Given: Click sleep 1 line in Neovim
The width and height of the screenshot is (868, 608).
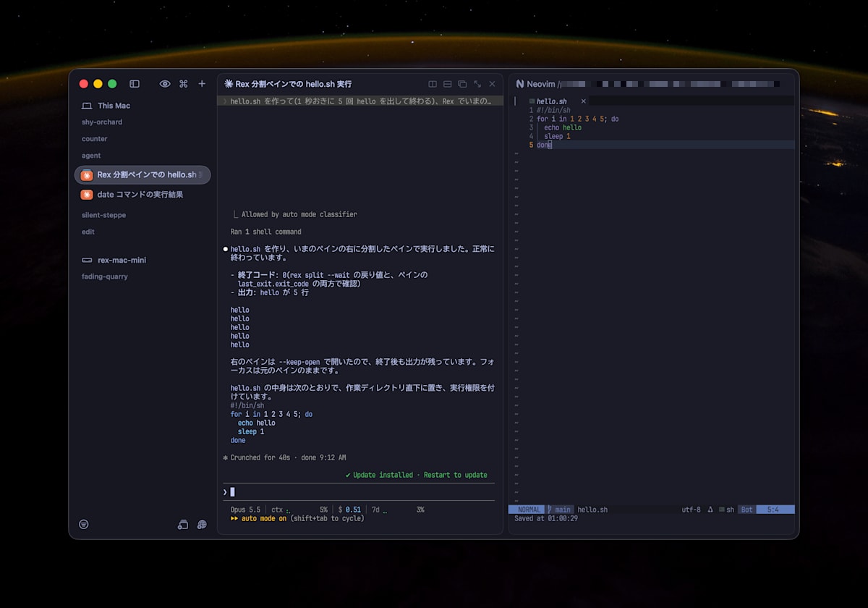Looking at the screenshot, I should pos(557,136).
